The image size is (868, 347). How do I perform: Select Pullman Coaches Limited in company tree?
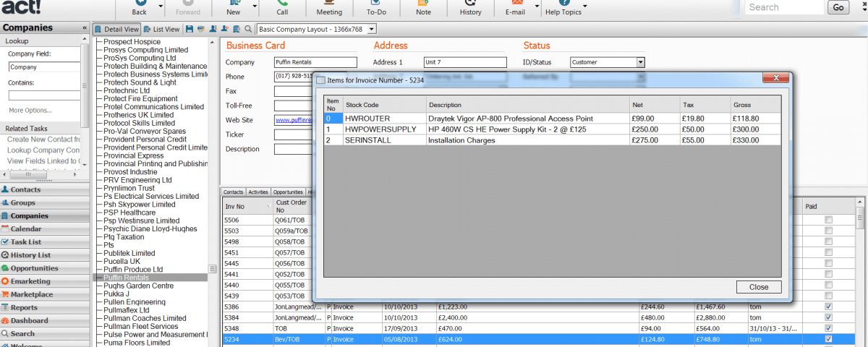pyautogui.click(x=145, y=318)
